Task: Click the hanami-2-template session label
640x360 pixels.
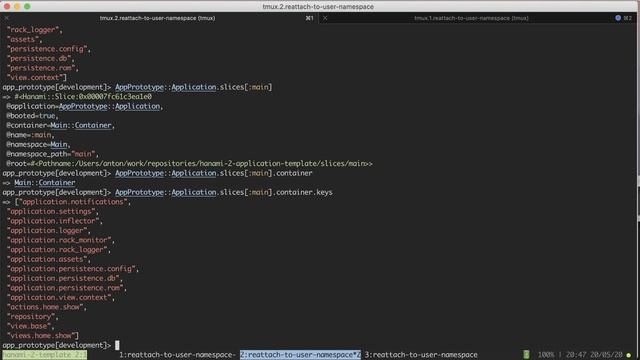Action: click(44, 355)
